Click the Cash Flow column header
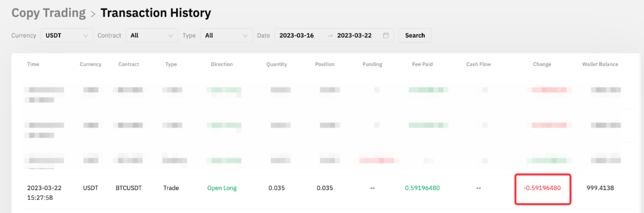 tap(479, 64)
